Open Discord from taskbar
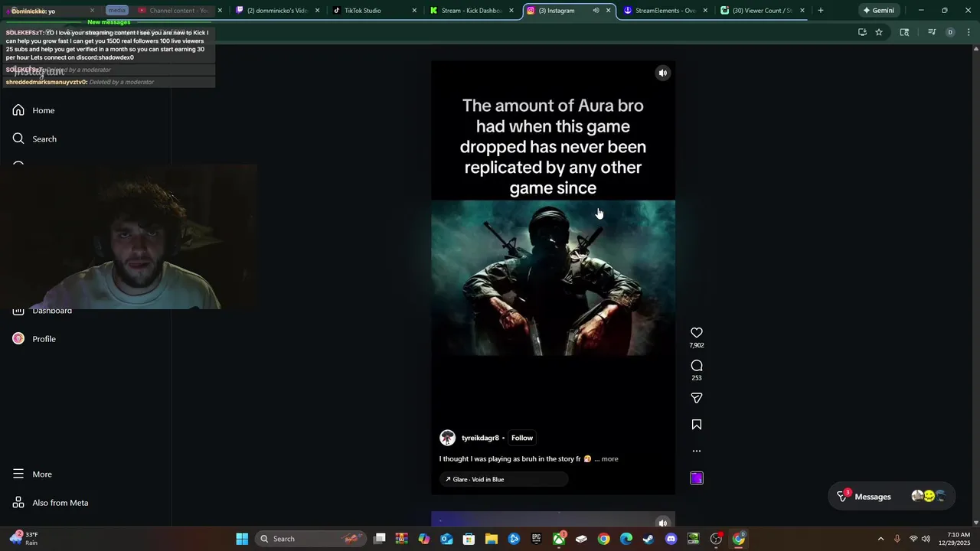This screenshot has height=551, width=980. click(671, 539)
